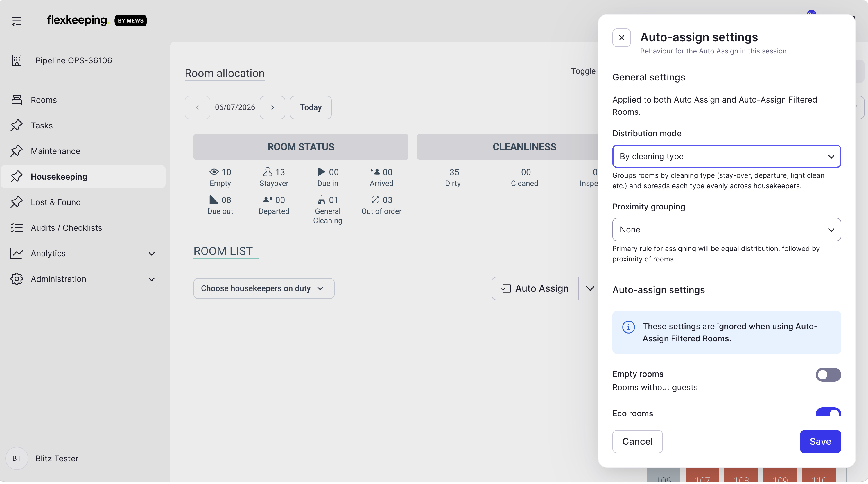Click the ROOM STATUS header
Image resolution: width=868 pixels, height=484 pixels.
click(301, 147)
